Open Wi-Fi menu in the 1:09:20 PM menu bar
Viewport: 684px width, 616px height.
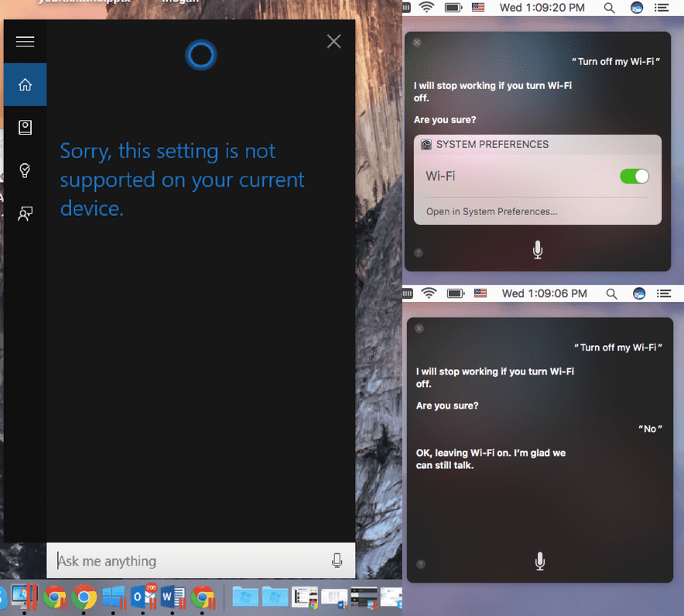pyautogui.click(x=426, y=8)
